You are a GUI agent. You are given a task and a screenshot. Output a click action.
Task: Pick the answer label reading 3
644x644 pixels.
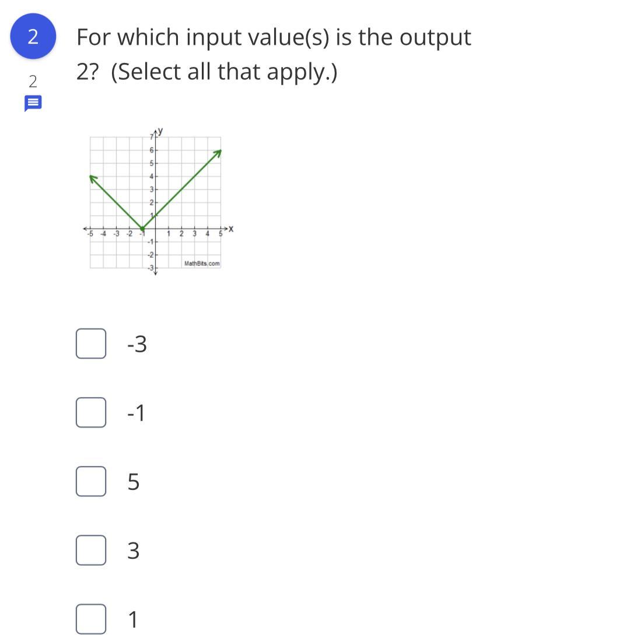(x=134, y=551)
